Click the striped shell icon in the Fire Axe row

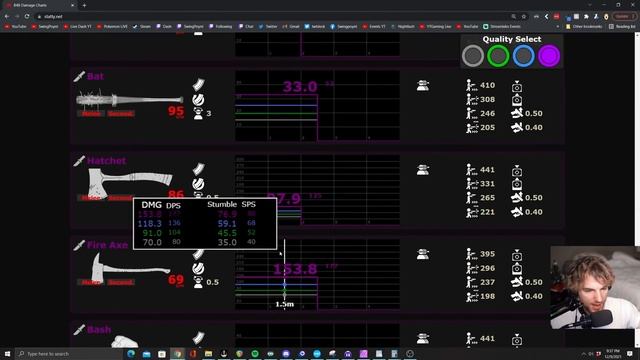(x=198, y=268)
